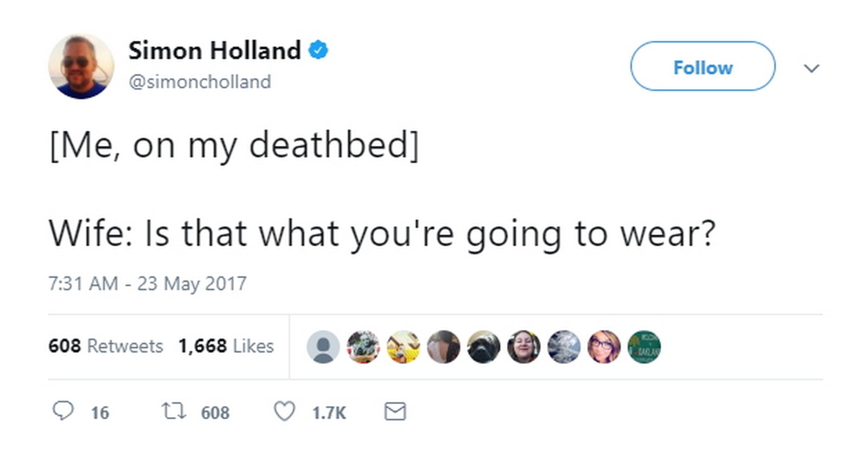Click the default gray silhouette liker avatar
Screen dimensions: 868x460
(x=323, y=347)
